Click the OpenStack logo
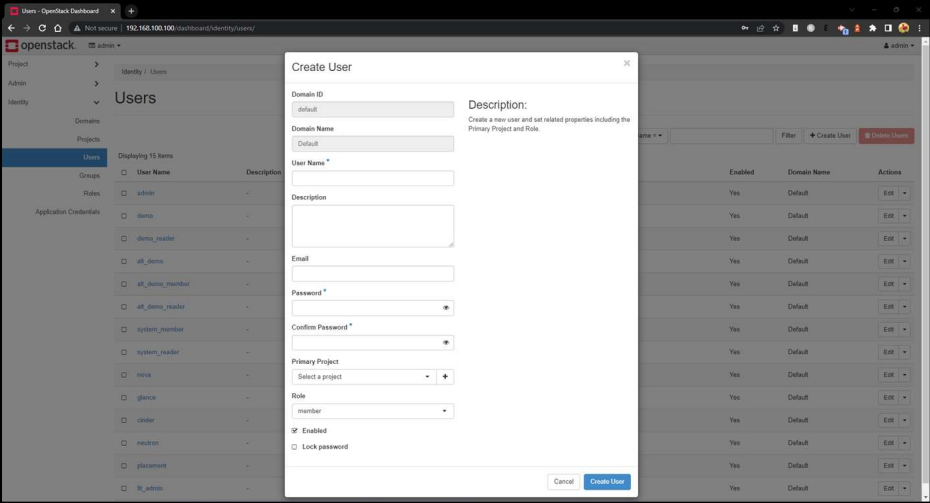Image resolution: width=930 pixels, height=503 pixels. (x=40, y=46)
